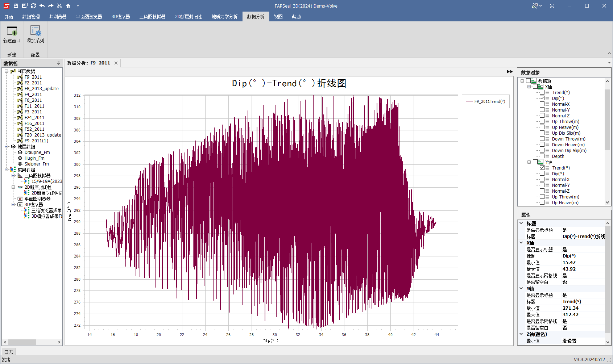Screen dimensions: 613x364
Task: Collapse the 断层数据 tree node
Action: click(6, 71)
